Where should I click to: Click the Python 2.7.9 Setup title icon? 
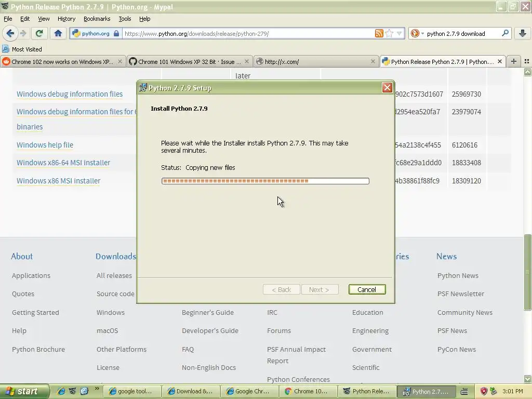(x=143, y=87)
